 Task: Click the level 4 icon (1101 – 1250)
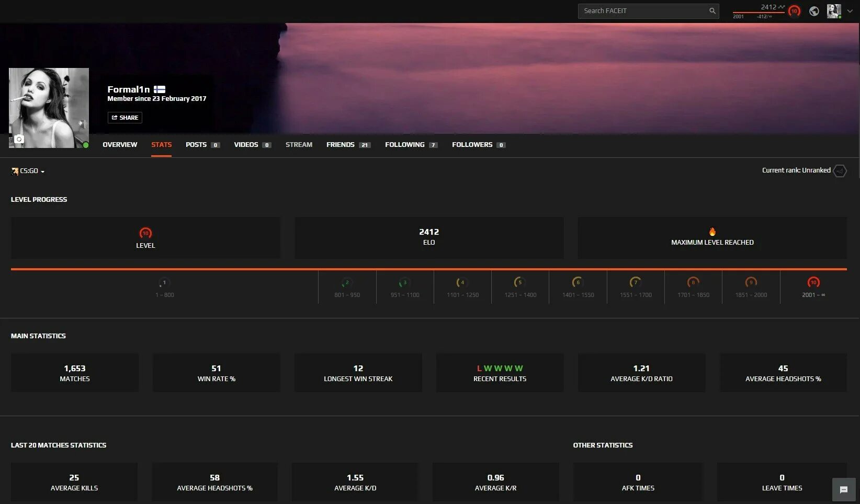462,283
